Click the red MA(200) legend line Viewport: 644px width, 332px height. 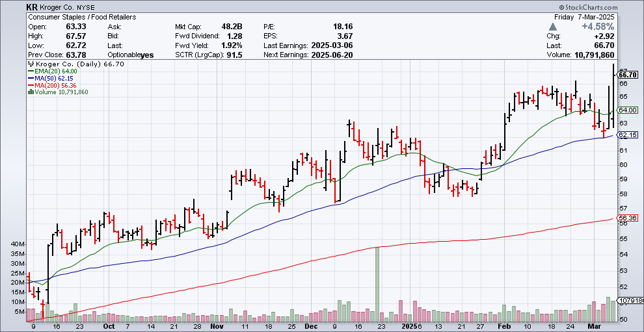coord(31,85)
